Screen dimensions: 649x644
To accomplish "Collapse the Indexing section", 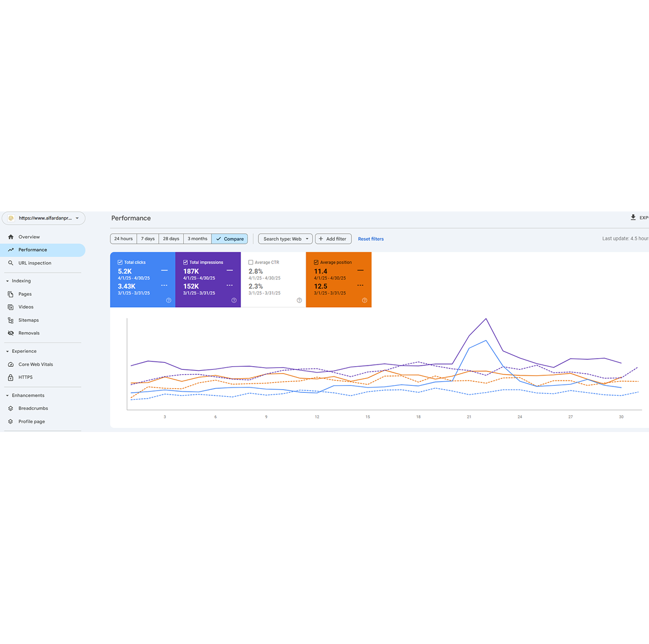I will (8, 281).
